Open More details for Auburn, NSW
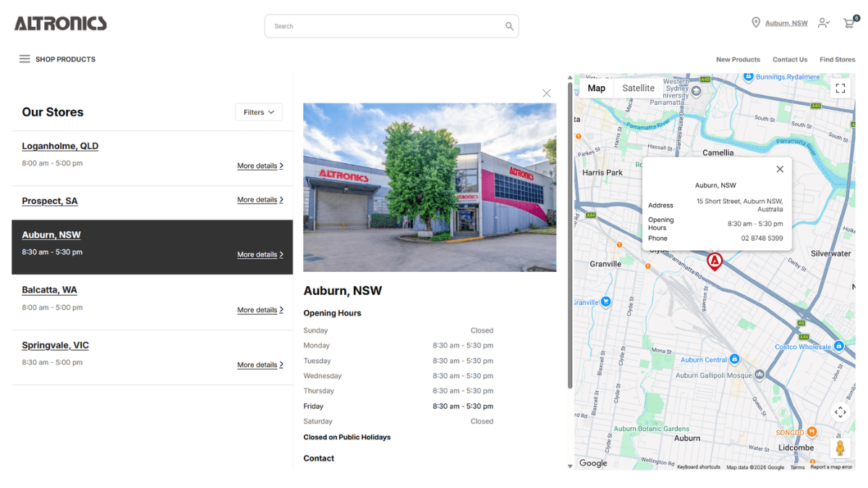868x488 pixels. 260,254
